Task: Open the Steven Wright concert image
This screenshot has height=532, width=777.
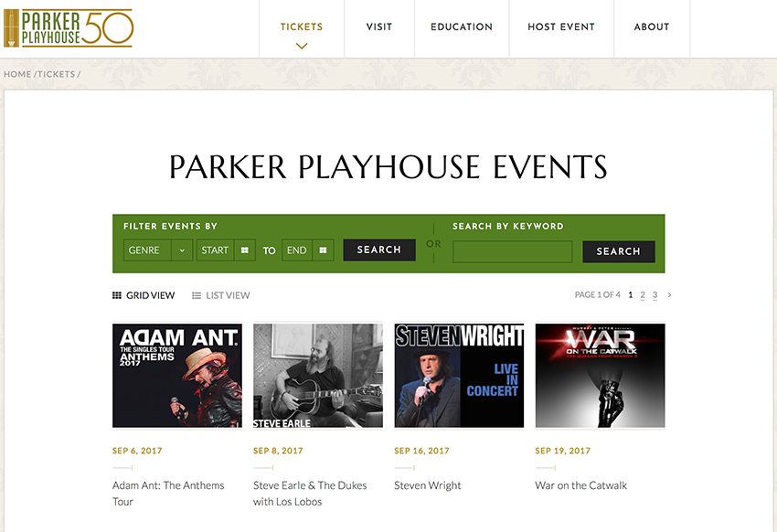Action: (459, 375)
